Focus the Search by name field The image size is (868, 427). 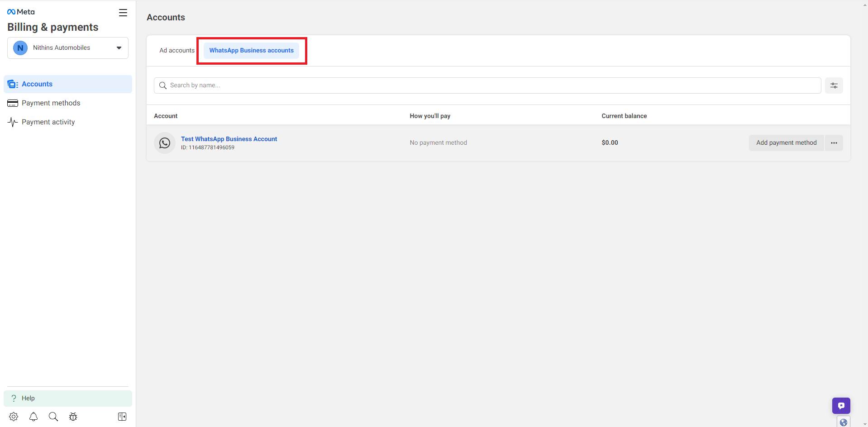click(x=487, y=85)
